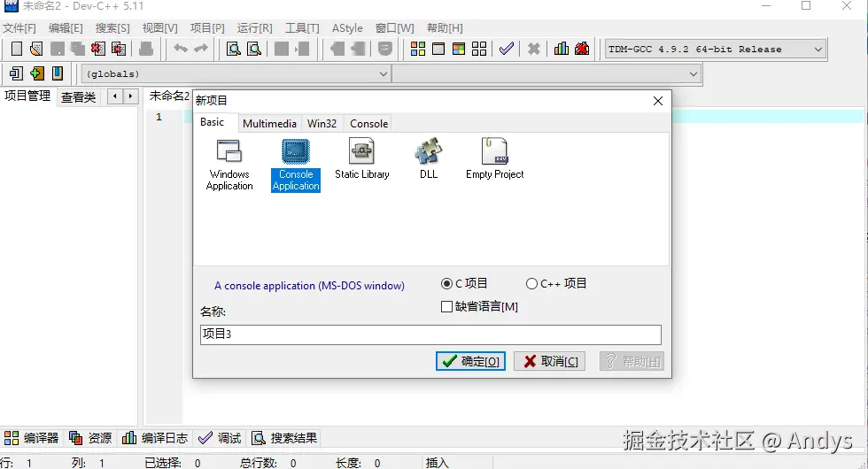This screenshot has height=469, width=868.
Task: Open the 窗口[W] menu
Action: click(395, 27)
